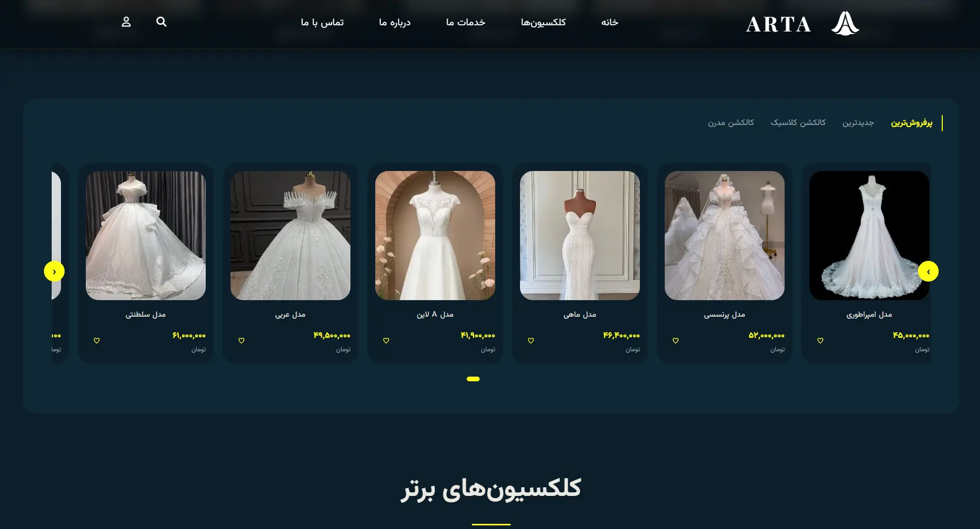View the مدل عربی dress photo
This screenshot has height=529, width=980.
tap(290, 236)
